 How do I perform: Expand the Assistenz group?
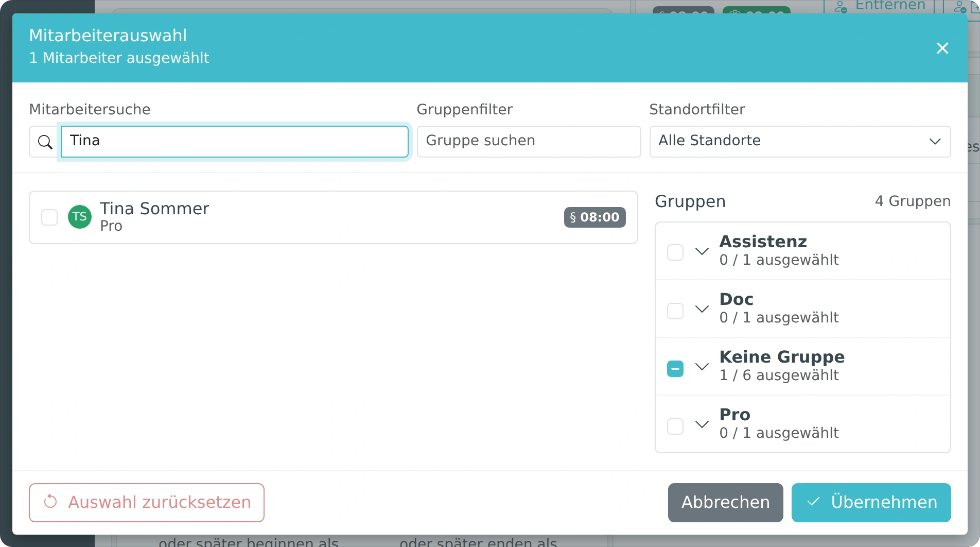pyautogui.click(x=702, y=251)
